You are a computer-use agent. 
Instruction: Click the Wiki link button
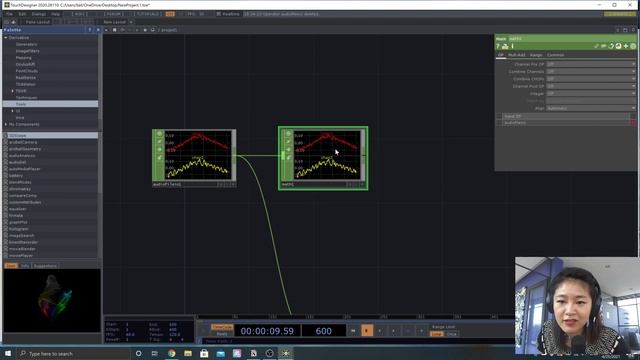[79, 14]
